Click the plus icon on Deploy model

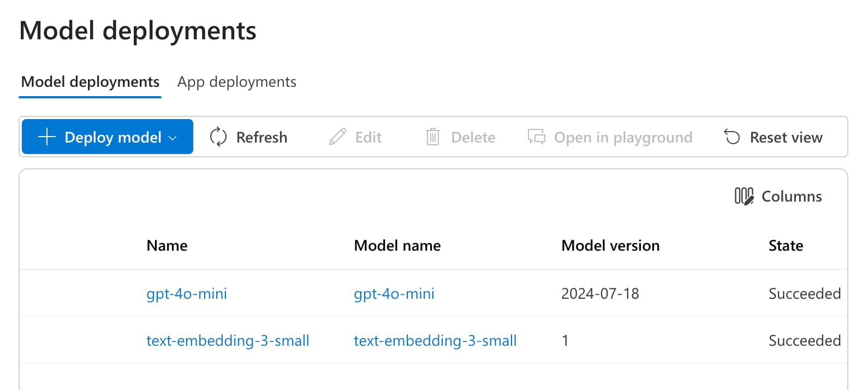pyautogui.click(x=47, y=137)
